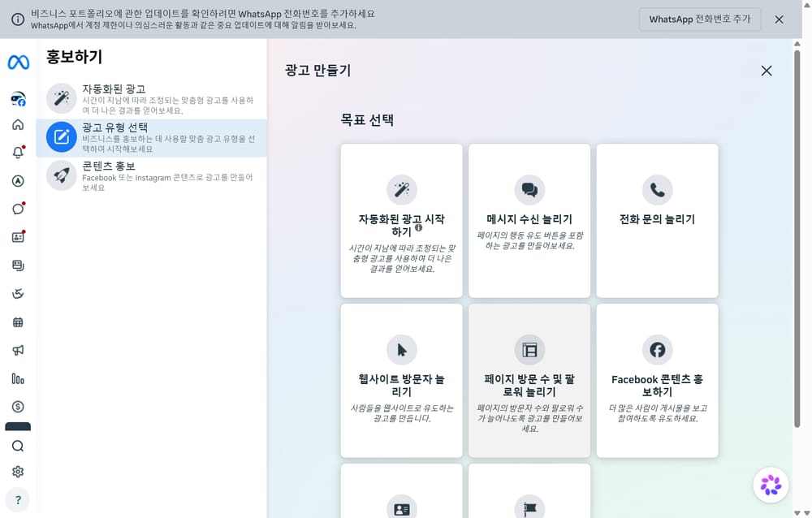Click the Meta logo in the sidebar

[x=18, y=63]
